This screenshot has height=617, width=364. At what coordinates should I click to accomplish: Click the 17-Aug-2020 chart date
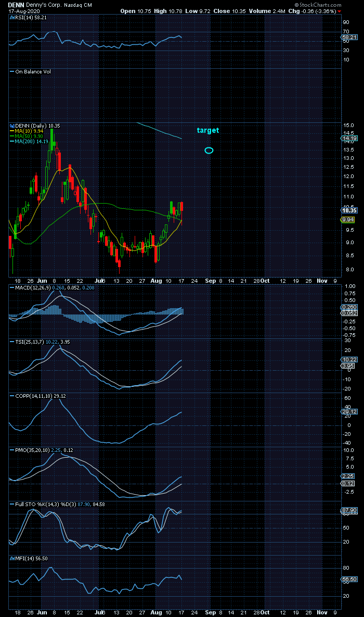(23, 11)
